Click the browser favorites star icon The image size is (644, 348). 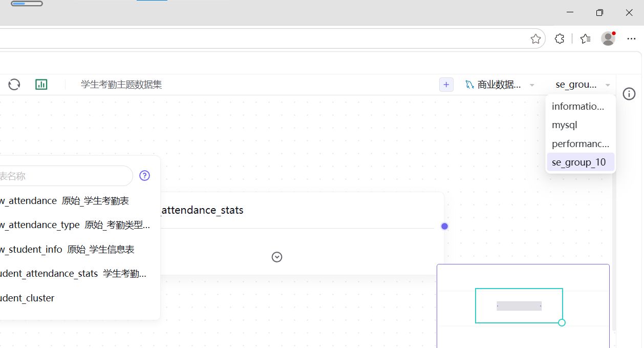click(x=535, y=39)
